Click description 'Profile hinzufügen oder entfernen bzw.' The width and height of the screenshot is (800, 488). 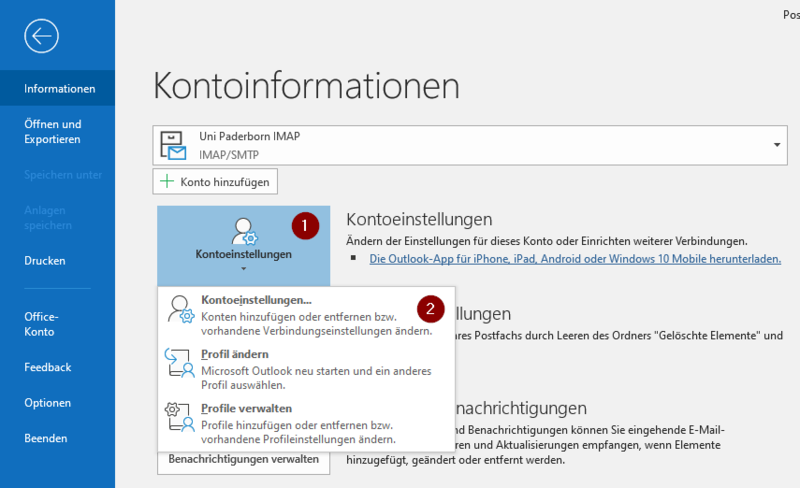[297, 425]
